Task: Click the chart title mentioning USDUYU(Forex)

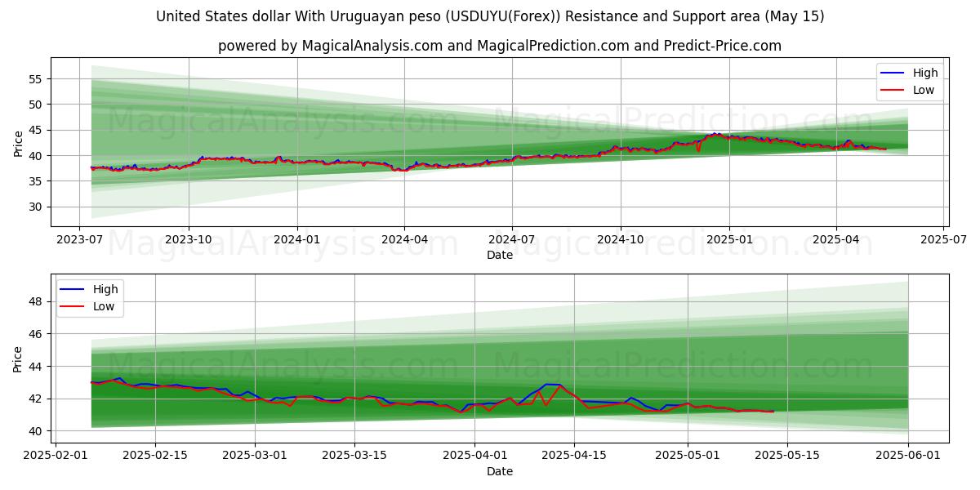Action: (x=490, y=16)
